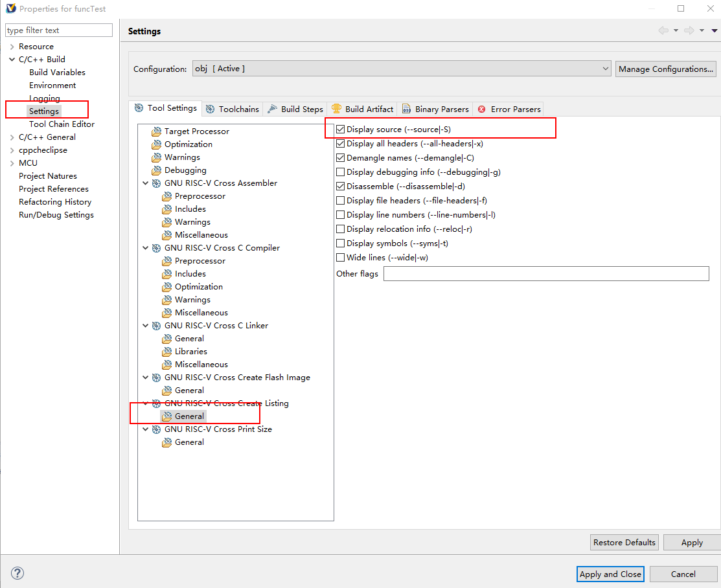
Task: Click the back navigation arrow icon
Action: click(x=663, y=30)
